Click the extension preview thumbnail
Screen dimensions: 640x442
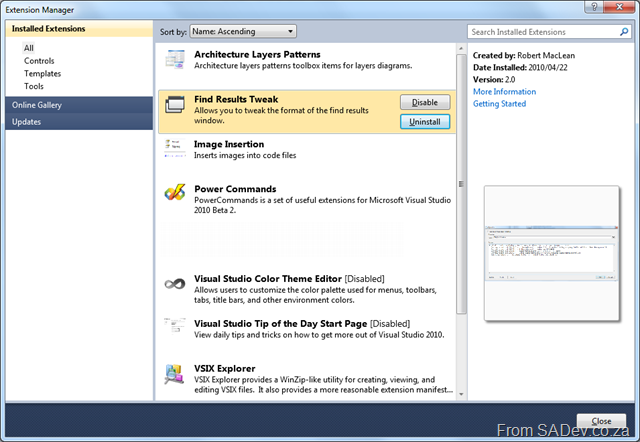553,254
